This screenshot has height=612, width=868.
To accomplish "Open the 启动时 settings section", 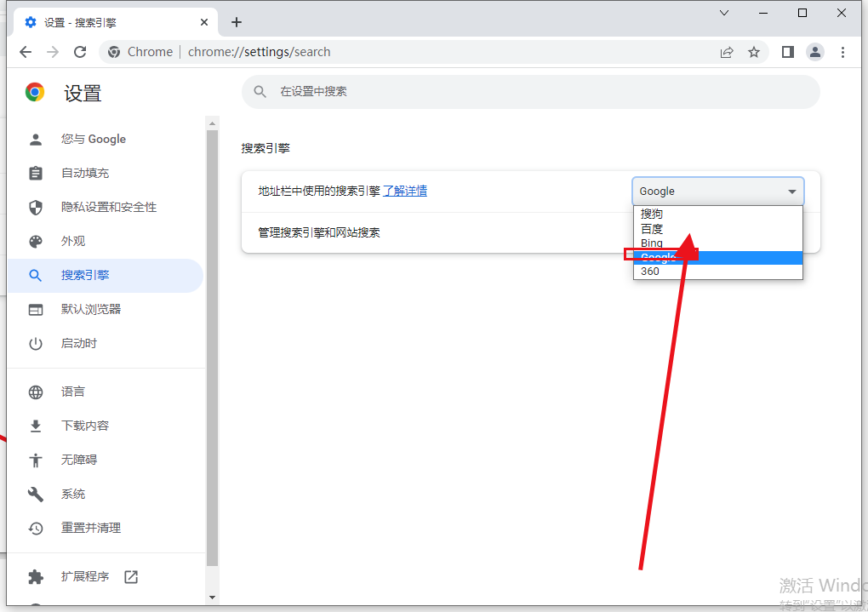I will coord(106,344).
